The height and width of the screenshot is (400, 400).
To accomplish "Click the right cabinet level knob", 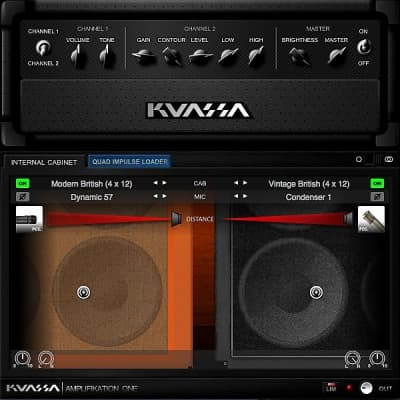I will click(x=377, y=359).
